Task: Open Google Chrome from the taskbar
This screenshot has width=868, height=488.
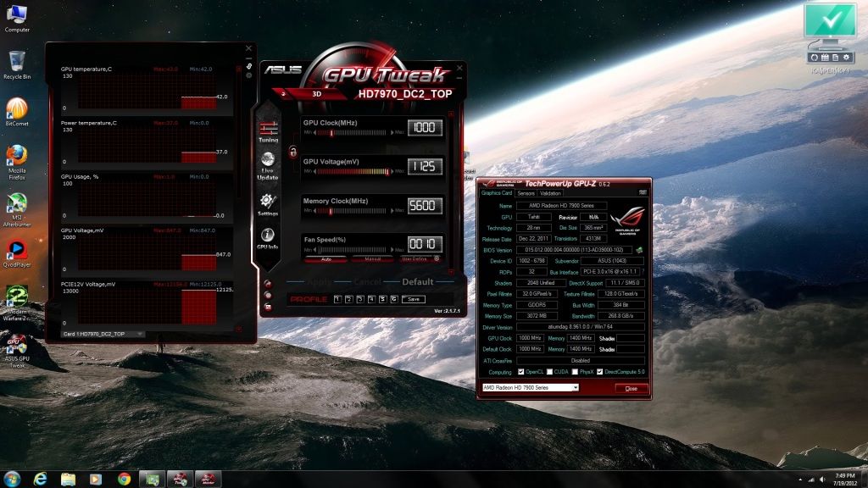Action: 124,480
